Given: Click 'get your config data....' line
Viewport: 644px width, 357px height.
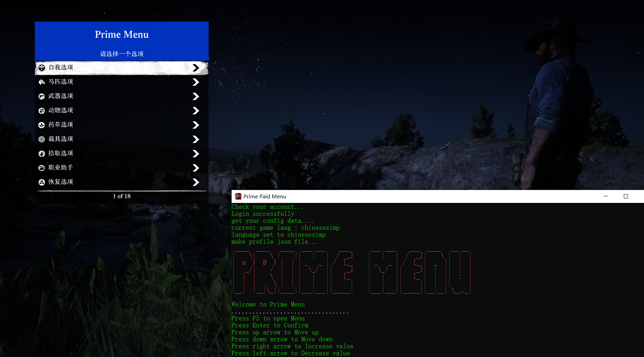Looking at the screenshot, I should point(273,221).
